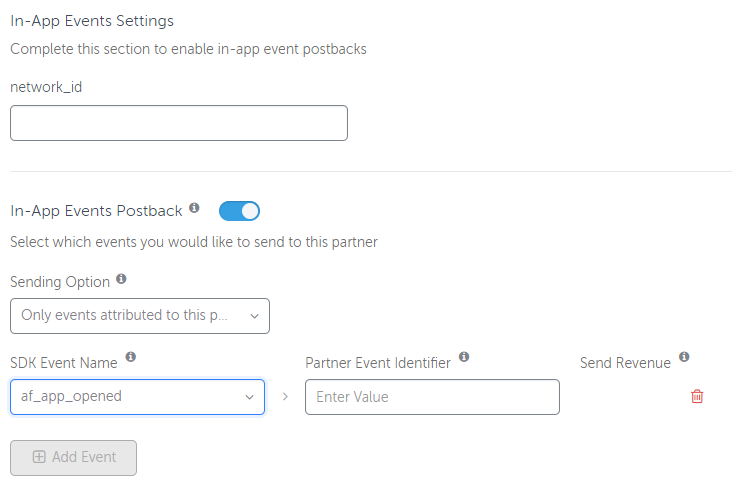This screenshot has width=732, height=488.
Task: Click the In-App Events Postback label text
Action: pos(96,211)
